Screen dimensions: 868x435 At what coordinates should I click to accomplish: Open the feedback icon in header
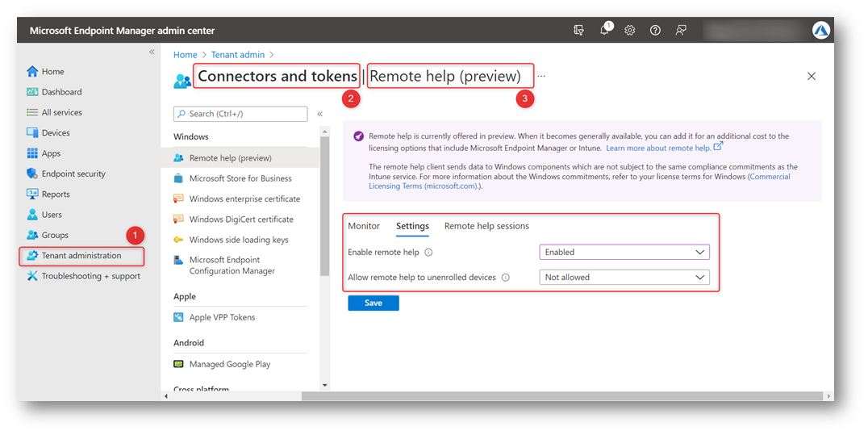click(681, 31)
